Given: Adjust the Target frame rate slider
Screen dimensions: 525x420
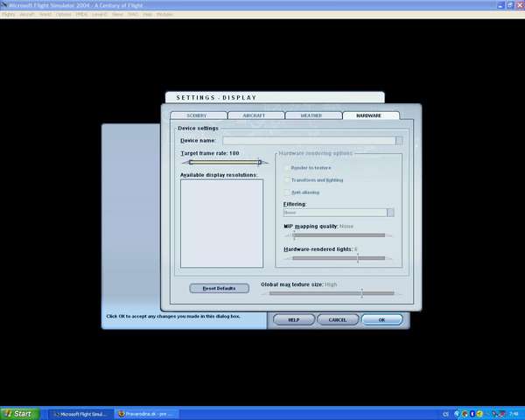Looking at the screenshot, I should (x=225, y=163).
